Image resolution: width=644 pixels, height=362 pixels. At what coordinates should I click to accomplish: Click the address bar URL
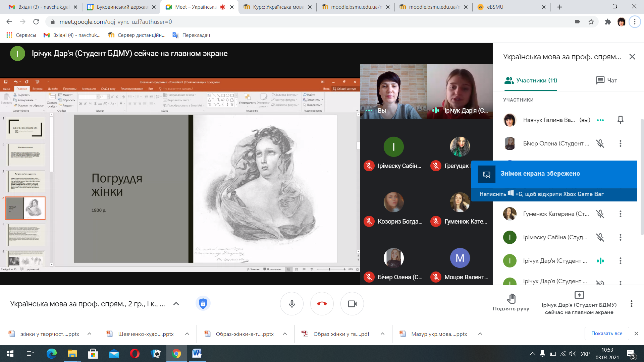[x=116, y=22]
